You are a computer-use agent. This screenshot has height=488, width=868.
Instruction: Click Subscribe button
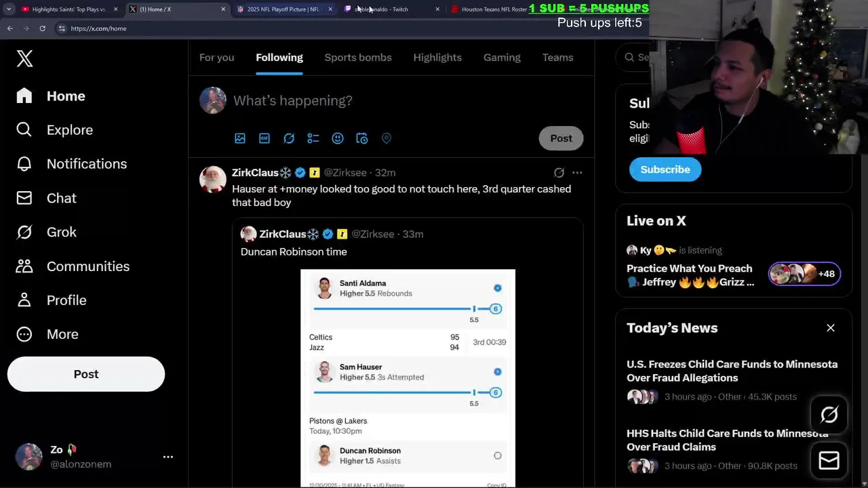[665, 169]
